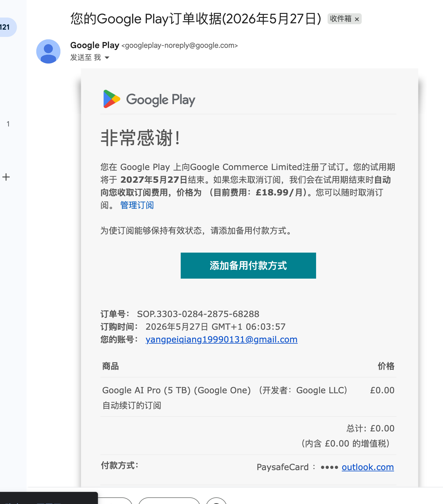Click the 总计: £0.00 total line
The height and width of the screenshot is (504, 443).
370,428
